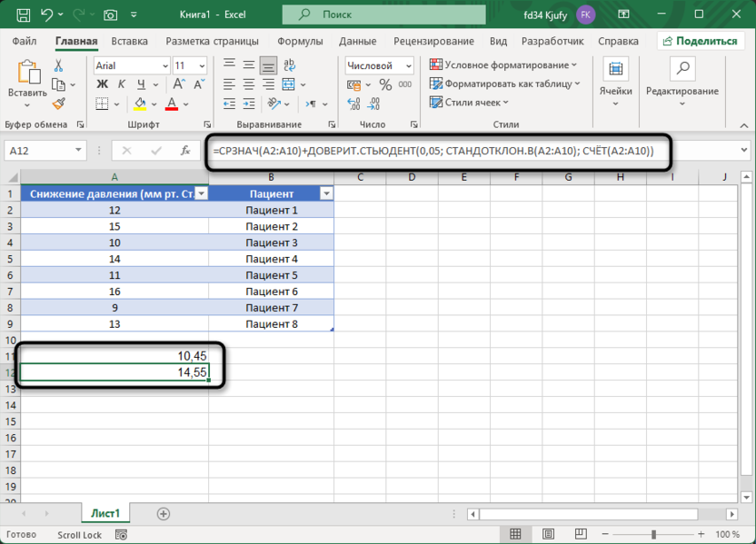Image resolution: width=756 pixels, height=544 pixels.
Task: Click the Format Painter brush icon
Action: (x=59, y=104)
